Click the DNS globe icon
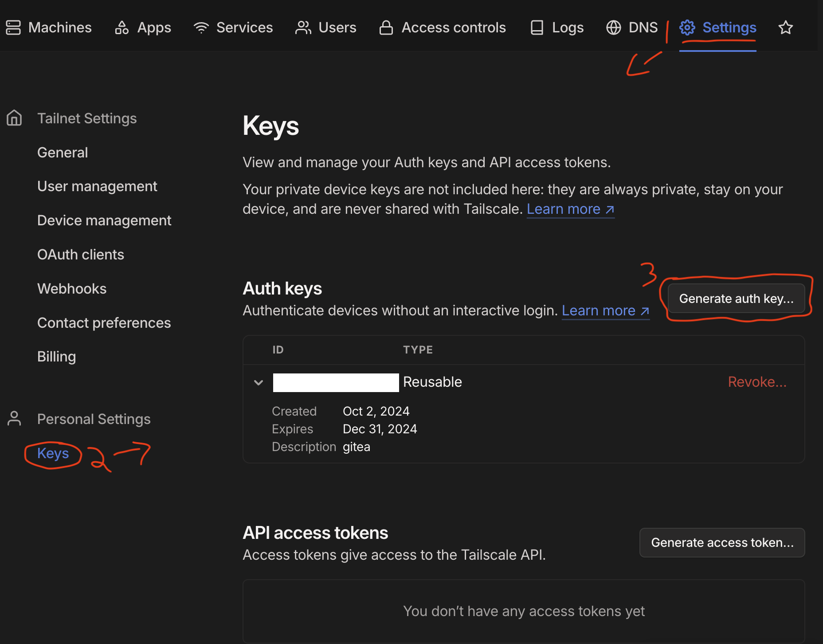Image resolution: width=823 pixels, height=644 pixels. pyautogui.click(x=614, y=27)
